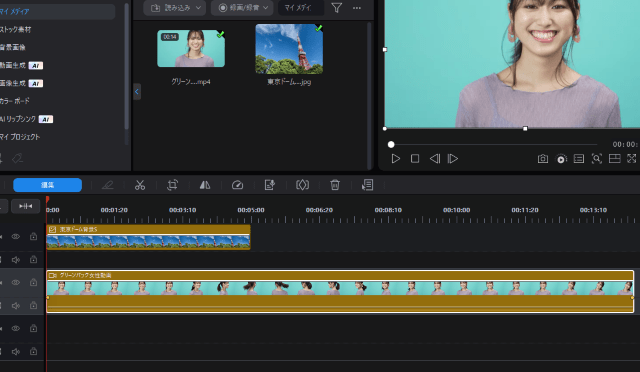
Task: Open the speed gauge tool
Action: tap(237, 185)
